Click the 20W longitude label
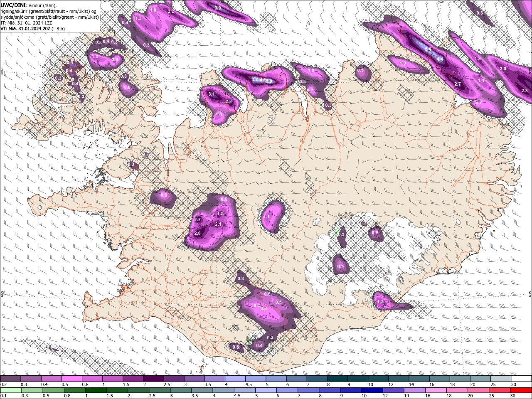The width and height of the screenshot is (532, 399). click(x=221, y=2)
